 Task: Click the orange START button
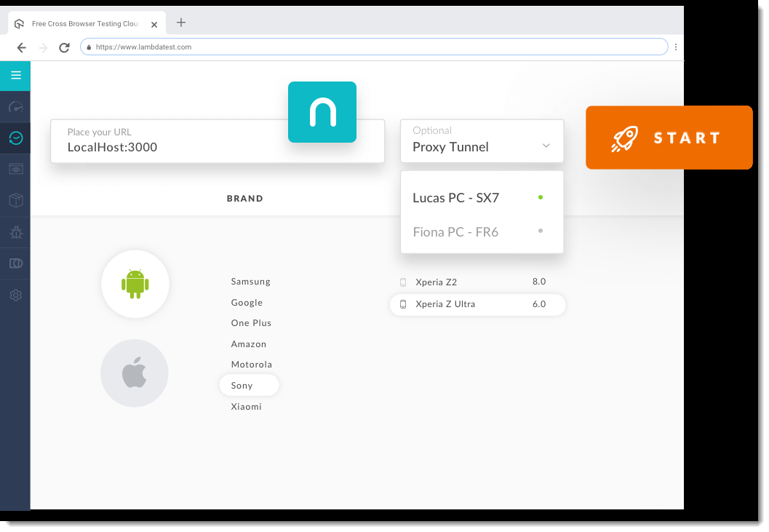pos(669,138)
